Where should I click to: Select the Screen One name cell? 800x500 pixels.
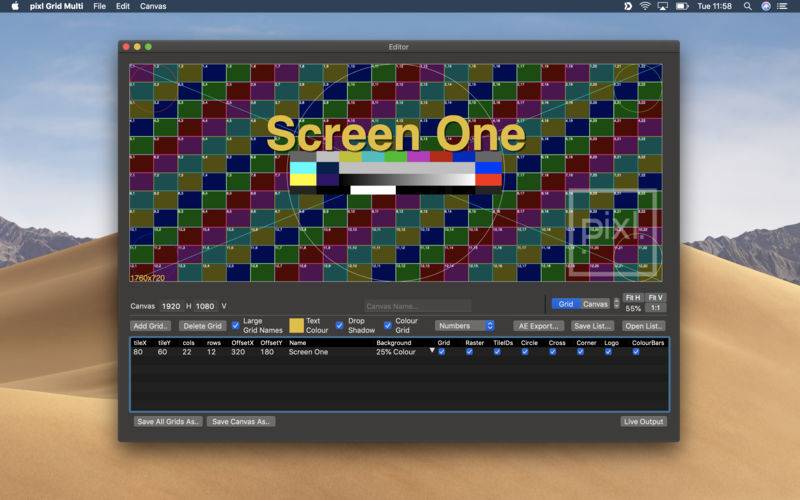click(x=308, y=352)
